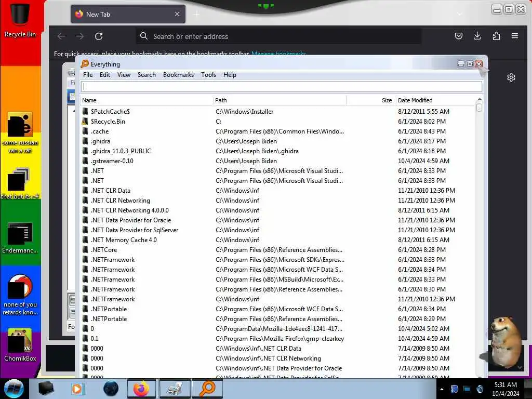Open Firefox Pocket save icon

459,36
